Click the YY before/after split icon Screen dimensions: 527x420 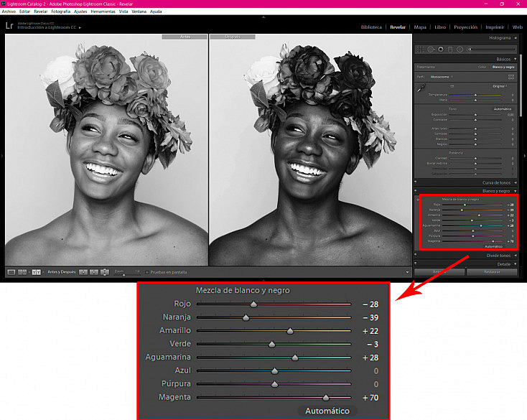click(37, 272)
